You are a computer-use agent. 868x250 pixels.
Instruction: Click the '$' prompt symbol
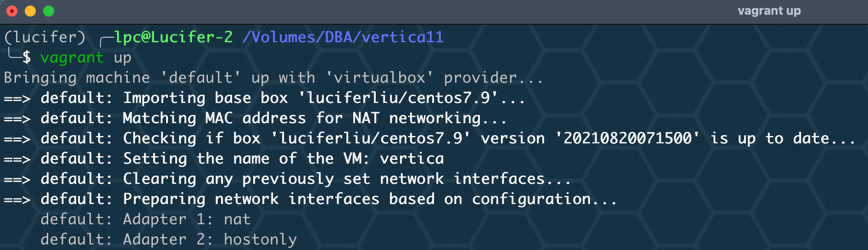[27, 57]
